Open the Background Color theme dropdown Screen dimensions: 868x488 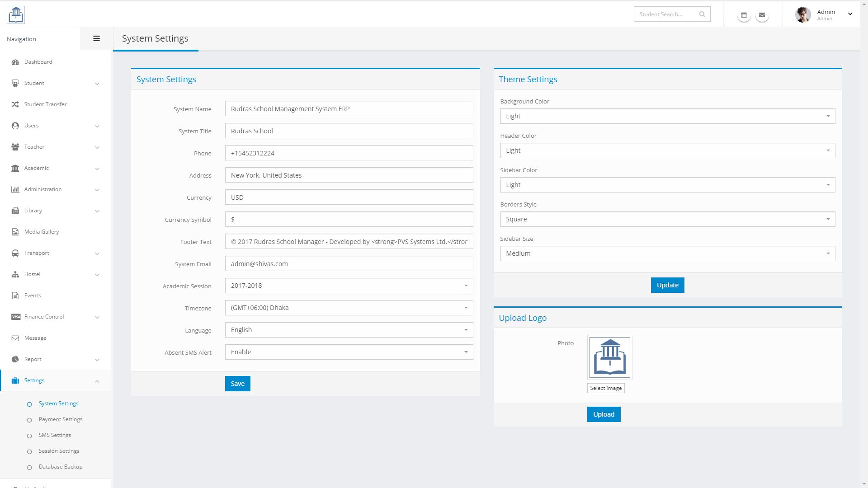667,116
